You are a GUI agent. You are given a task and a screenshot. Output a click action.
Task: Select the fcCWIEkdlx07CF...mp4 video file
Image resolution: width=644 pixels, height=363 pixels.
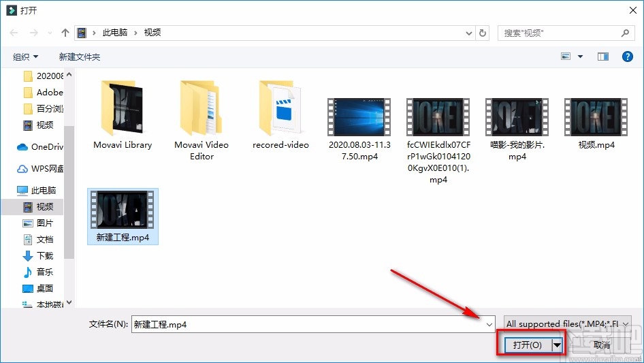pos(438,140)
